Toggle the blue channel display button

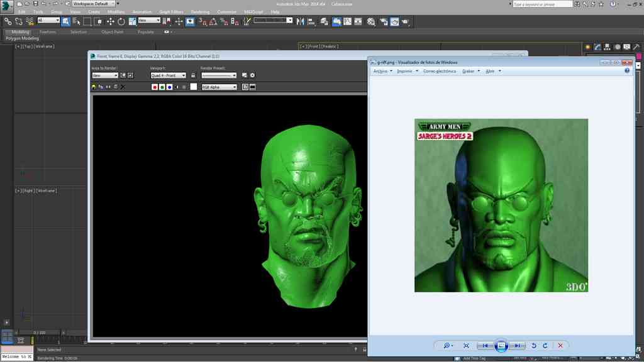click(170, 87)
